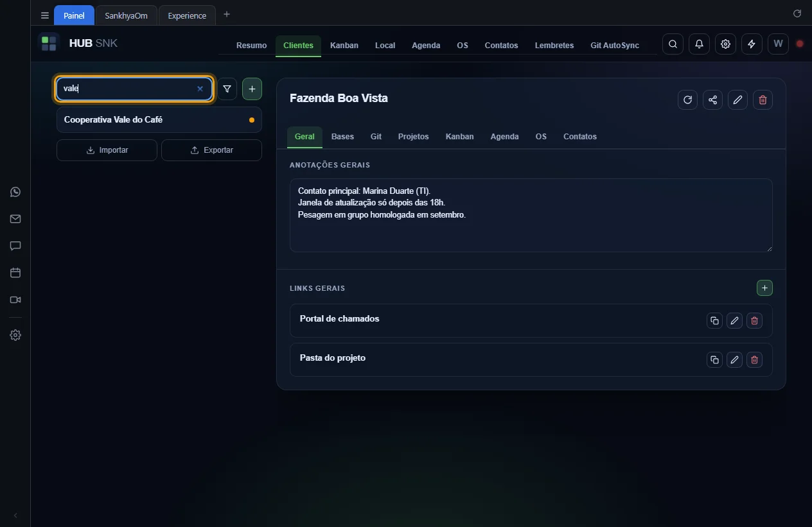The height and width of the screenshot is (527, 812).
Task: Edit the Pasta do projeto link
Action: coord(734,359)
